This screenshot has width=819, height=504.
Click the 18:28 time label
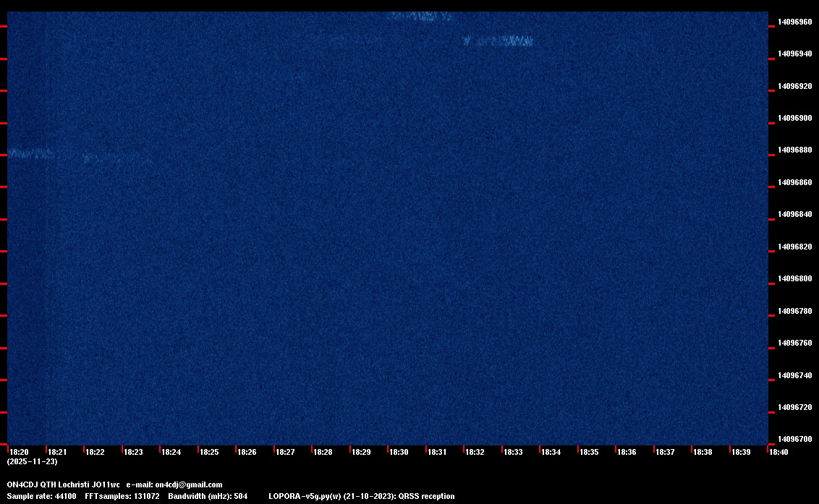tap(323, 452)
